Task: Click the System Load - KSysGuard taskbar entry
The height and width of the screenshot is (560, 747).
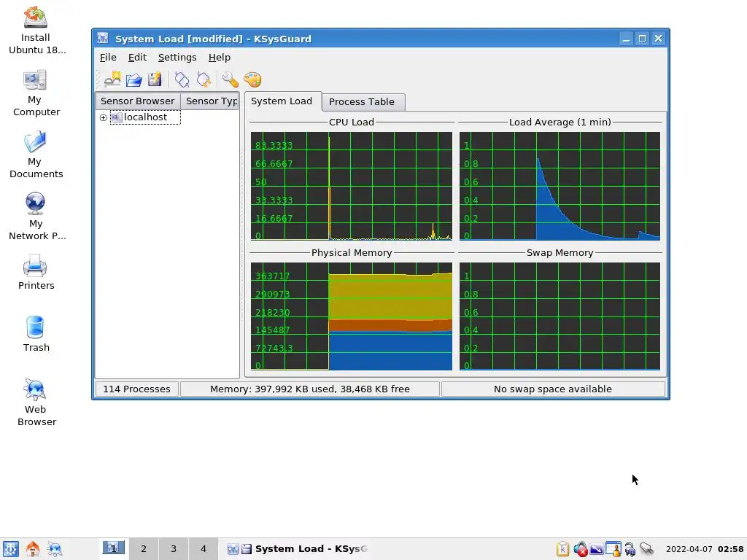Action: [x=298, y=549]
